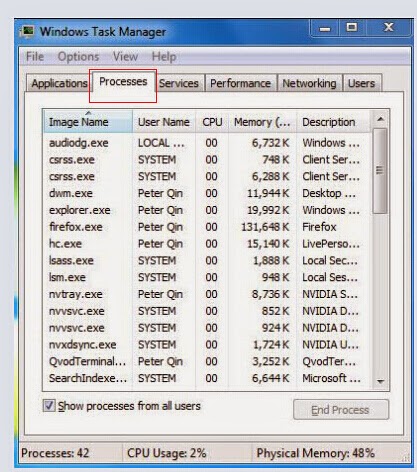Sort by Image Name column header
This screenshot has height=472, width=417.
[x=88, y=122]
